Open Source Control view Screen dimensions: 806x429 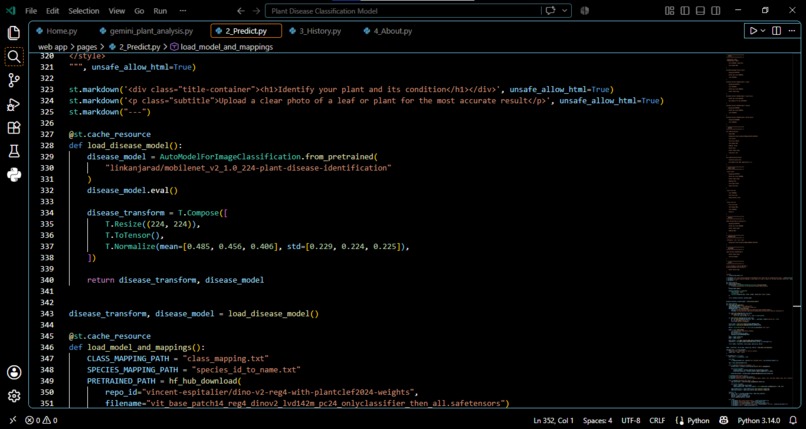point(14,80)
